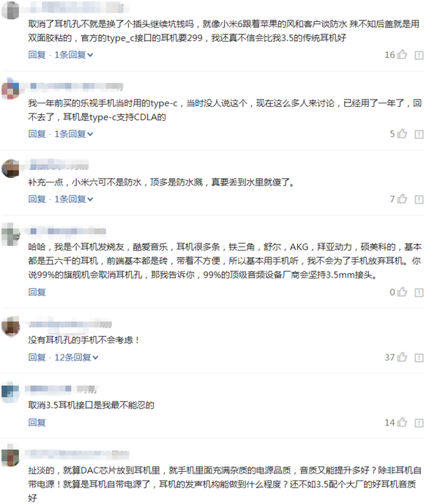Image resolution: width=429 pixels, height=504 pixels.
Task: Expand 1条回复 under the first comment
Action: (73, 55)
